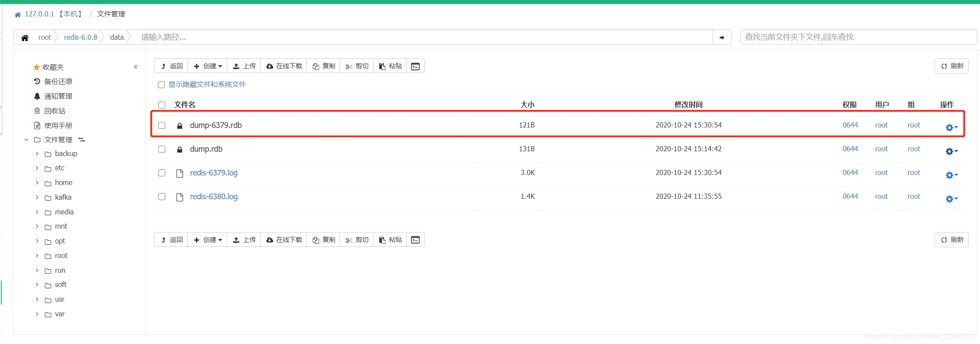Click 粘贴 in top toolbar

click(x=390, y=66)
